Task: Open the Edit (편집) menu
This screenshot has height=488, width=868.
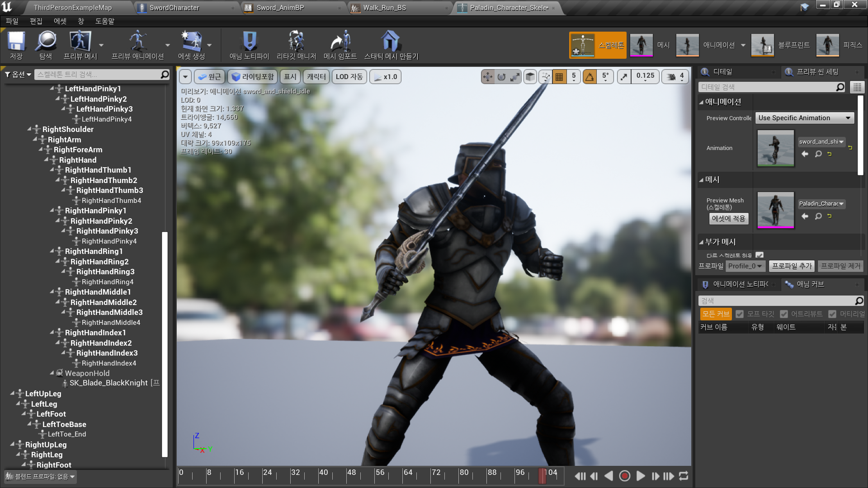Action: coord(36,21)
